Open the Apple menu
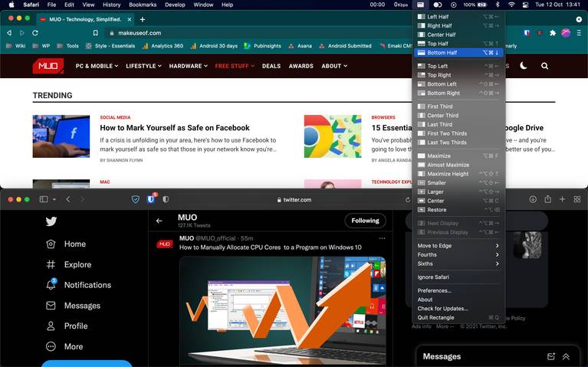The image size is (588, 367). click(11, 5)
